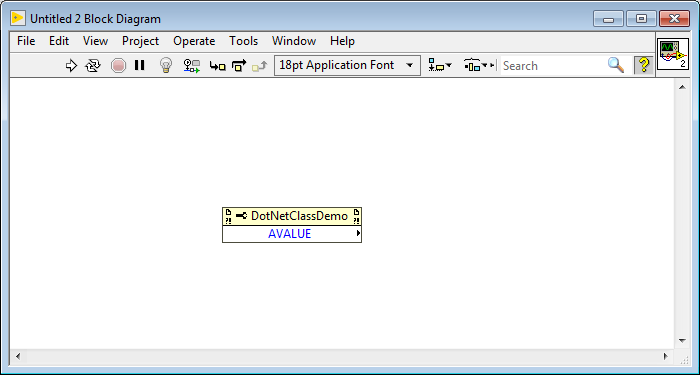700x375 pixels.
Task: Click into the Search field
Action: pos(553,66)
